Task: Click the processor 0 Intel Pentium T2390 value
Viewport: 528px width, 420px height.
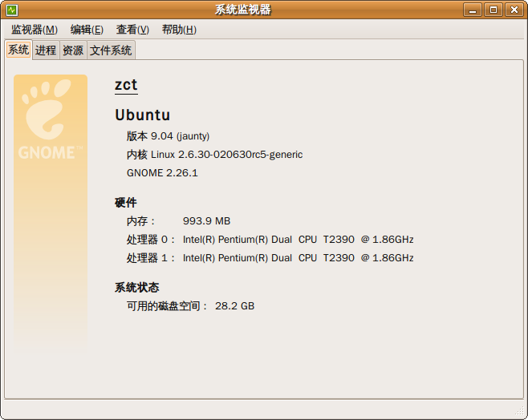Action: 298,240
